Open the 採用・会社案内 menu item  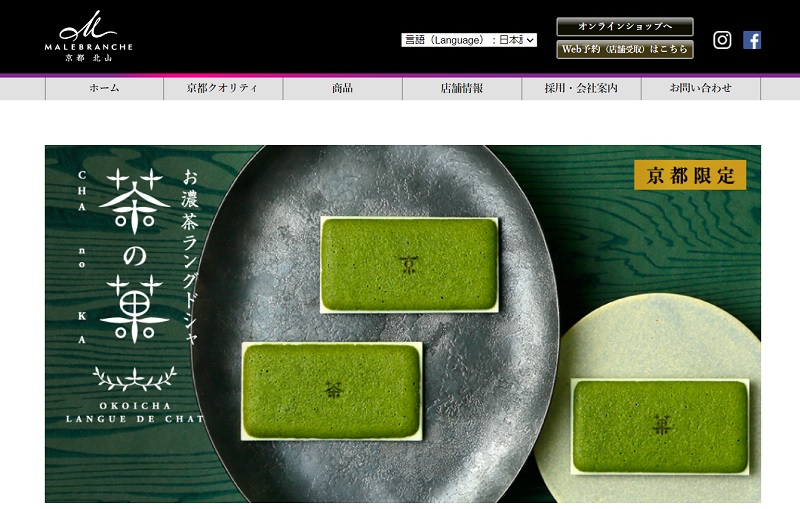[581, 88]
